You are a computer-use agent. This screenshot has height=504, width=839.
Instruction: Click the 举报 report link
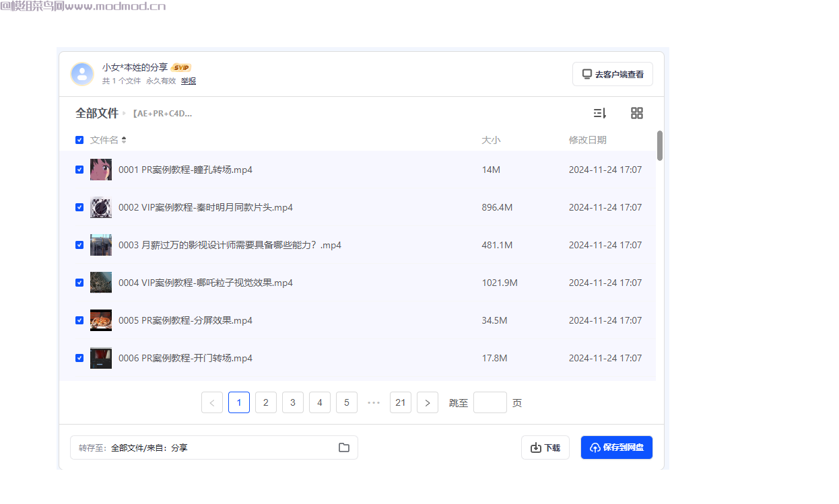(x=189, y=81)
